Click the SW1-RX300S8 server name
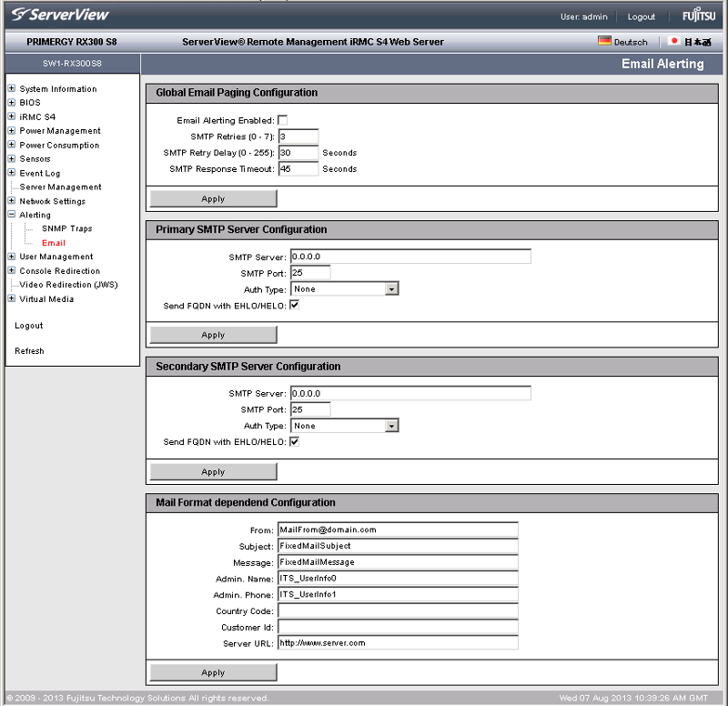The image size is (728, 706). (72, 64)
